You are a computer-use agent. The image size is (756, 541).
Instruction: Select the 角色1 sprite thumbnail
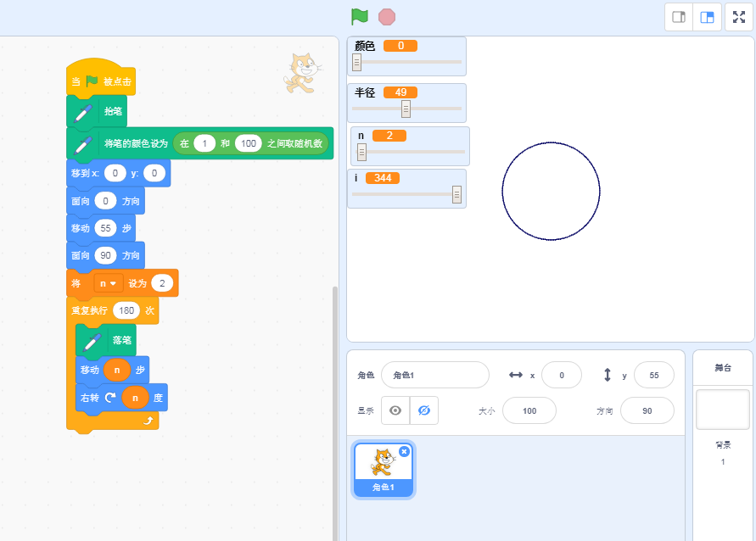[384, 470]
